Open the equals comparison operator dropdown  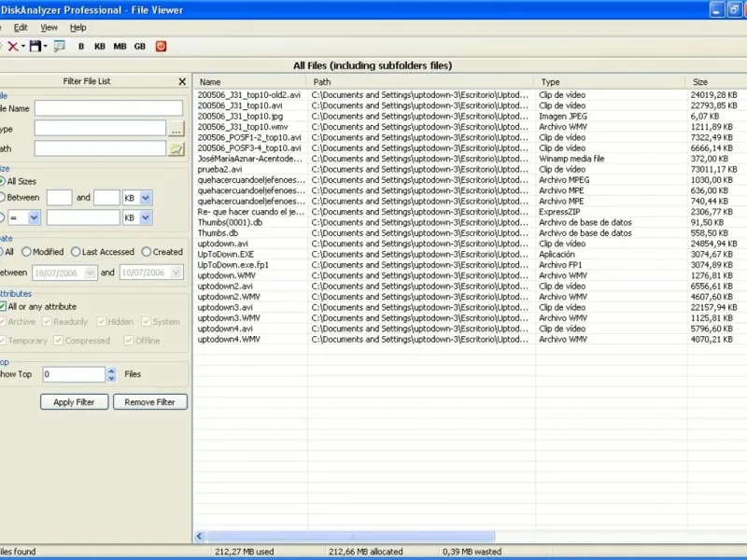click(x=34, y=217)
